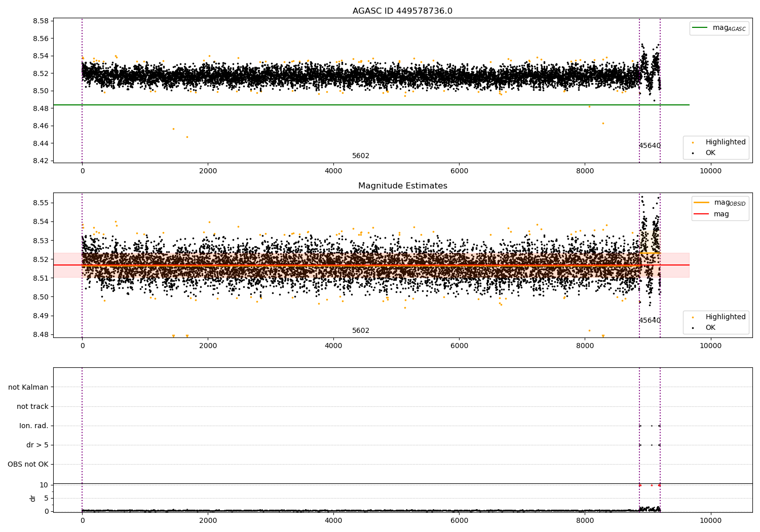Click the 'not Kalman' axis label
Viewport: 760px width, 532px height.
[28, 387]
